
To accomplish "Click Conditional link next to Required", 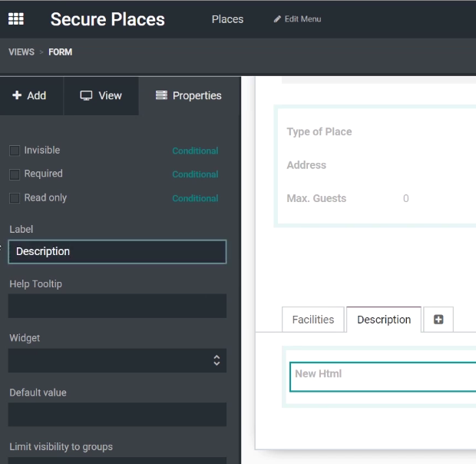I will pos(195,174).
